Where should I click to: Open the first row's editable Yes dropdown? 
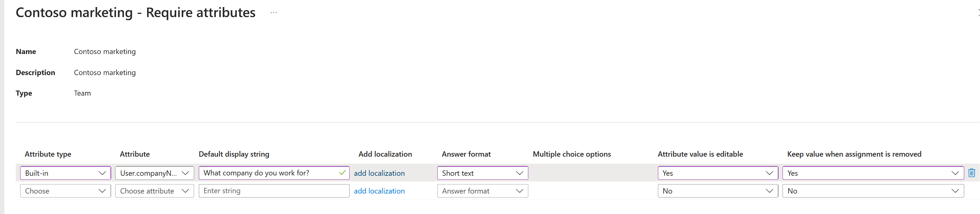(717, 173)
